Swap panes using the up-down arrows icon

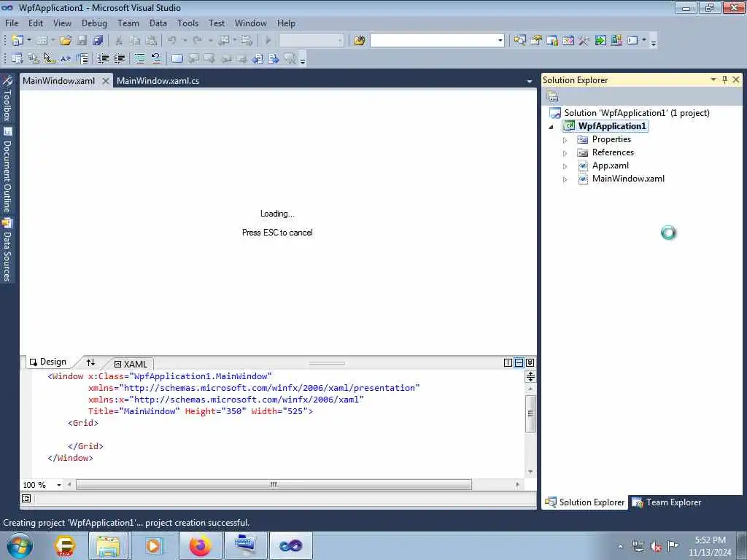point(90,362)
